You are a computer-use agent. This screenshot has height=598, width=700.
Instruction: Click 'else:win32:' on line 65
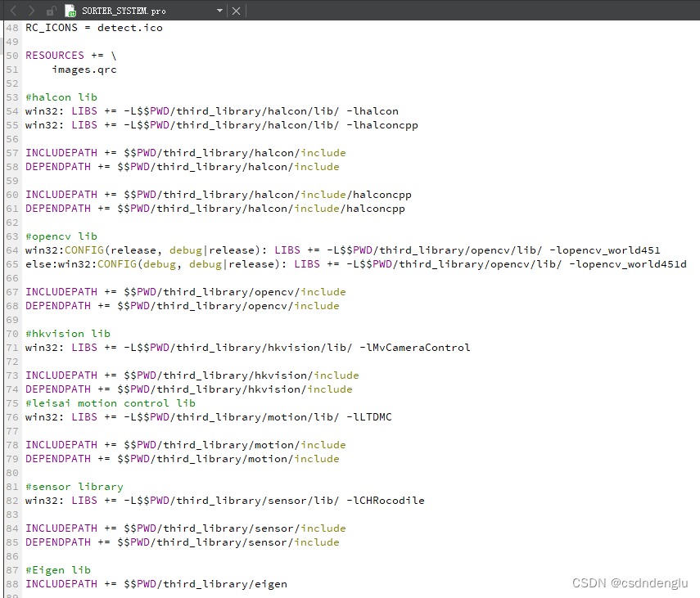61,264
